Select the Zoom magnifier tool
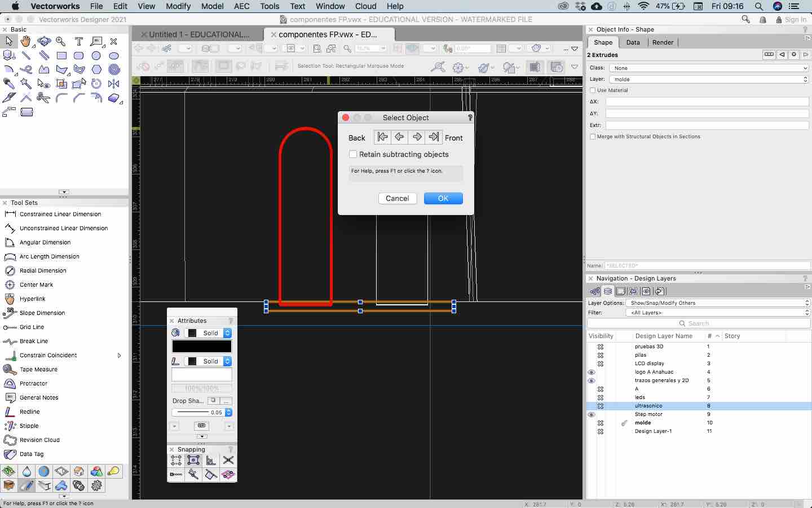This screenshot has height=508, width=812. (61, 41)
